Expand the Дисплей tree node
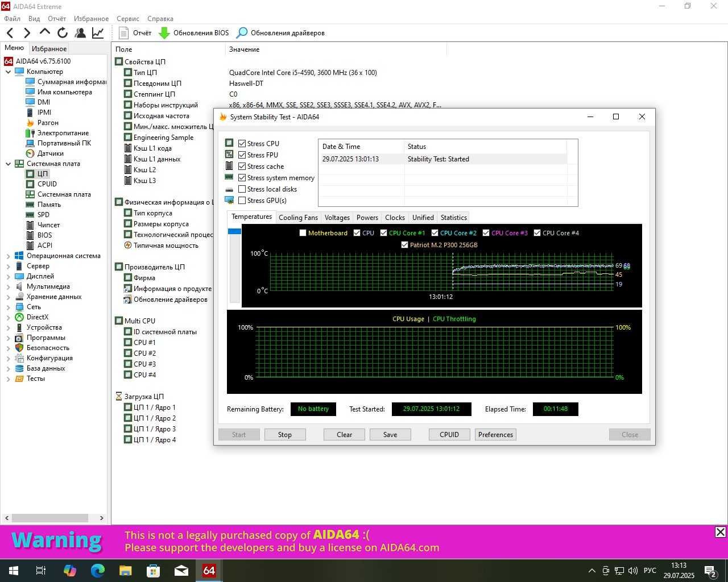The width and height of the screenshot is (728, 582). [x=8, y=276]
